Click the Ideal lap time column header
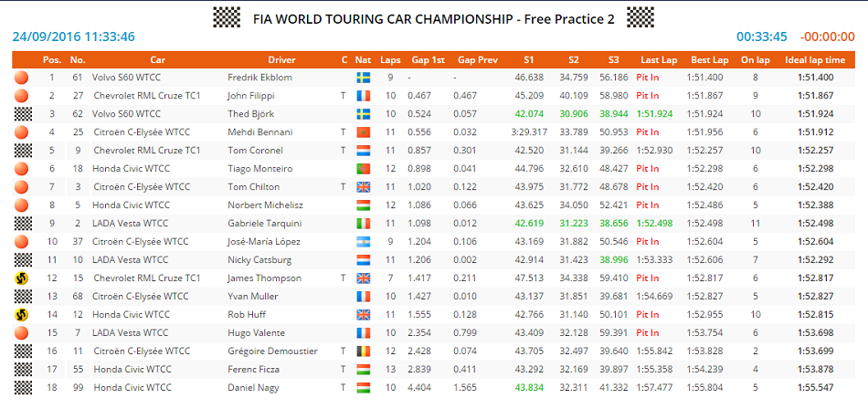 click(814, 60)
